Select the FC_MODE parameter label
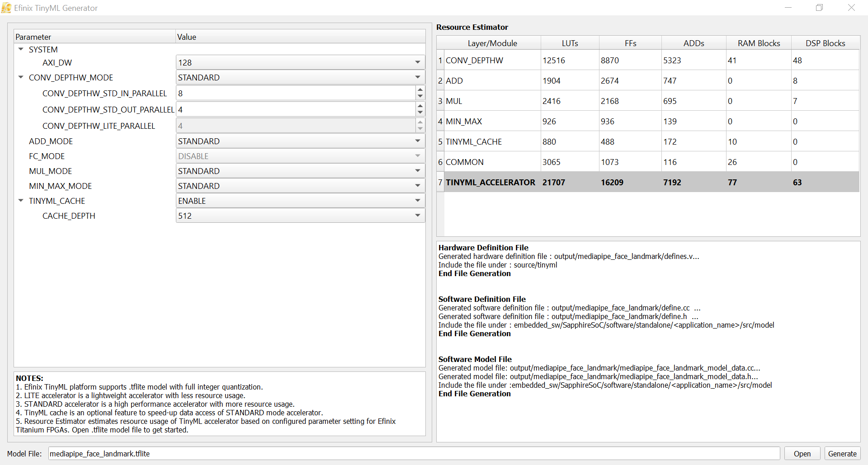The image size is (868, 465). [47, 156]
